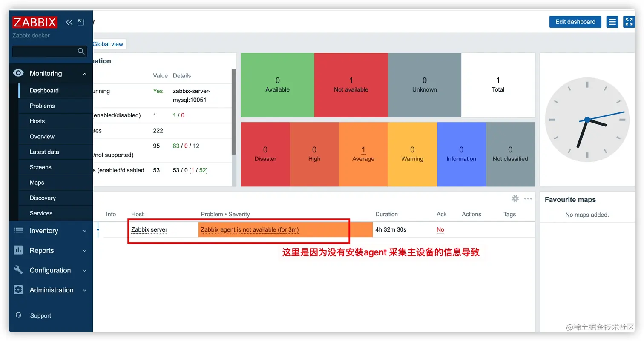
Task: Click the Configuration wrench icon
Action: point(18,270)
